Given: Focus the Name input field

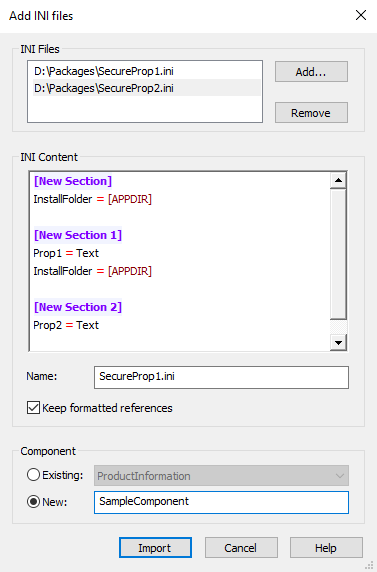Looking at the screenshot, I should 221,377.
